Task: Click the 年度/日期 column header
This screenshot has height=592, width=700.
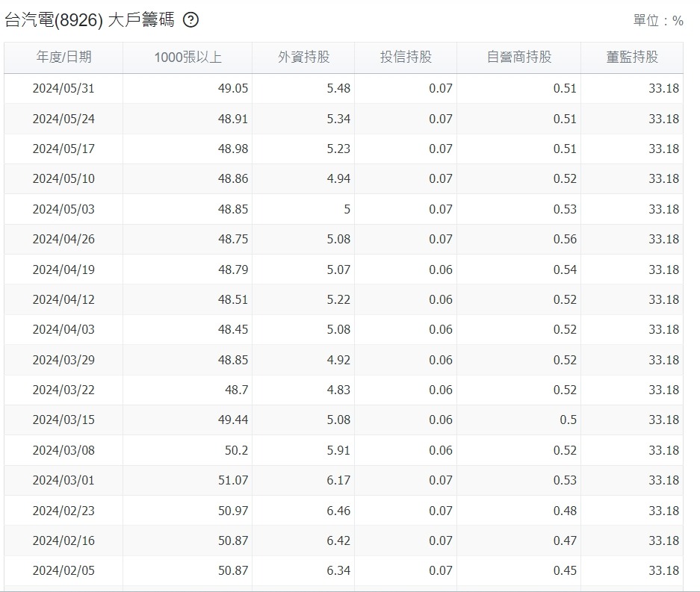Action: (64, 57)
